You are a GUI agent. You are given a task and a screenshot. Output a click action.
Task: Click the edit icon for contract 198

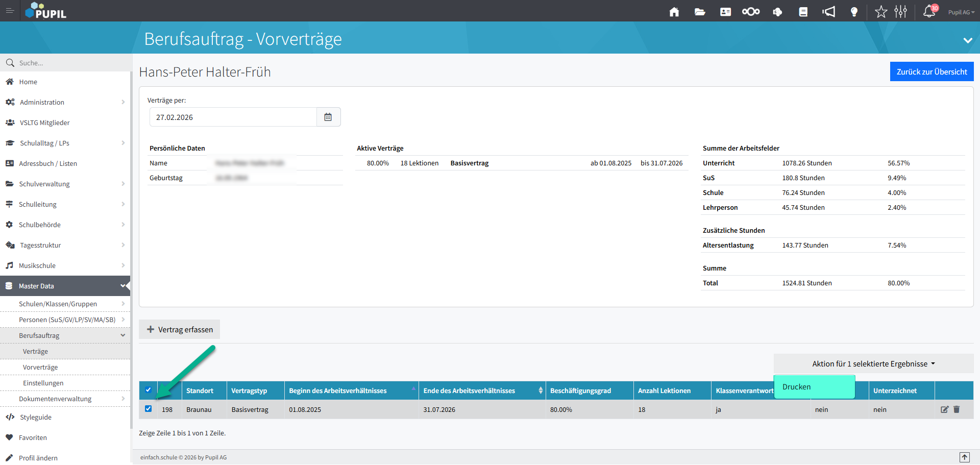coord(944,409)
